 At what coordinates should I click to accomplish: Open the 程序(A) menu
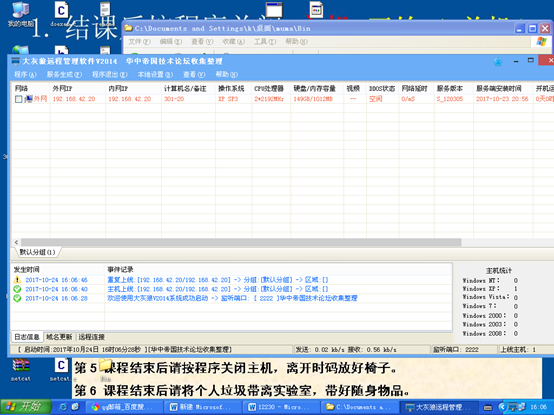pos(25,75)
